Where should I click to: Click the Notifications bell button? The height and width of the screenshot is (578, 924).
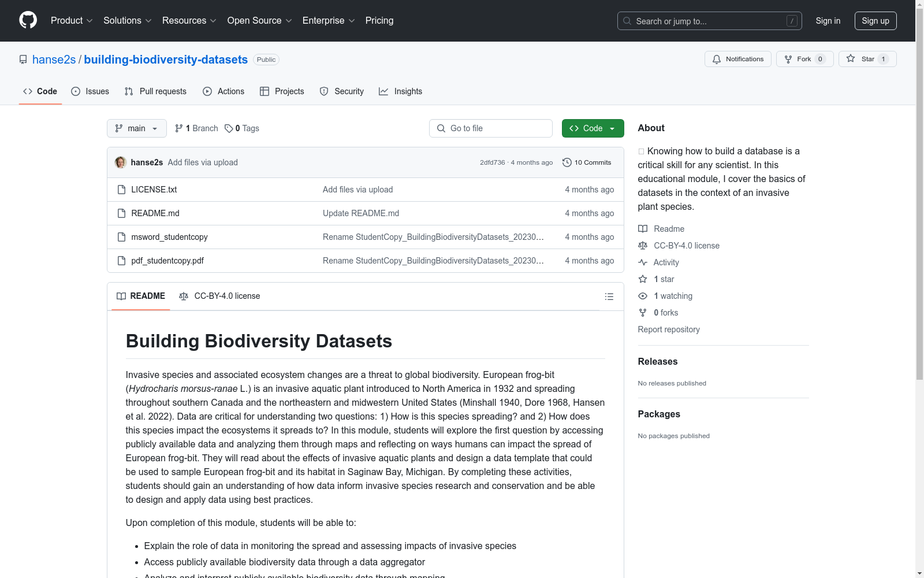click(x=737, y=59)
